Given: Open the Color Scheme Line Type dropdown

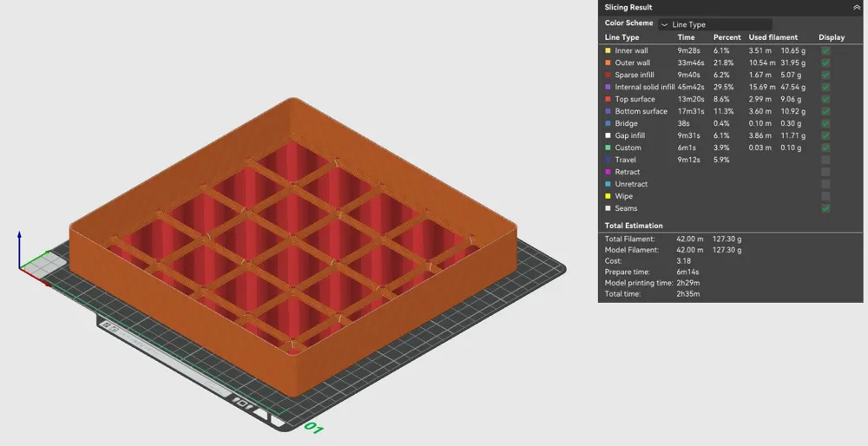Looking at the screenshot, I should pyautogui.click(x=714, y=24).
